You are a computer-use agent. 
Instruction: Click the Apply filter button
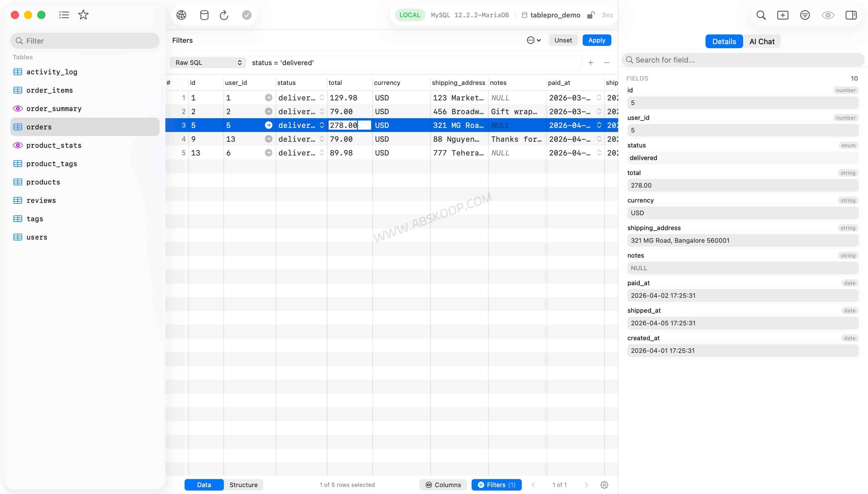pyautogui.click(x=596, y=40)
